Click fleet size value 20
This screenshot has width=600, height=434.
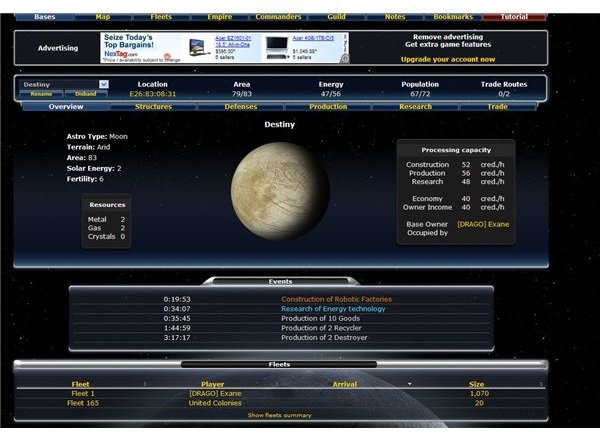(479, 403)
